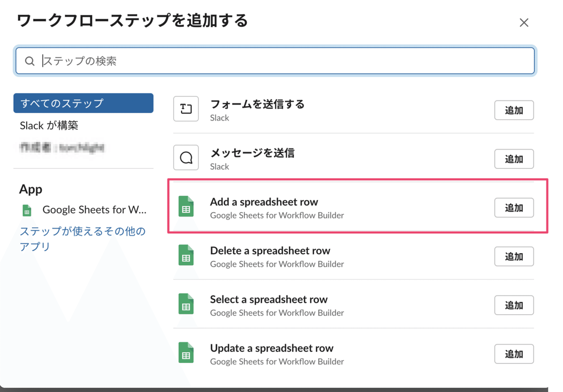Select the すべてのステップ category
Screen dimensions: 563x392
(x=83, y=103)
